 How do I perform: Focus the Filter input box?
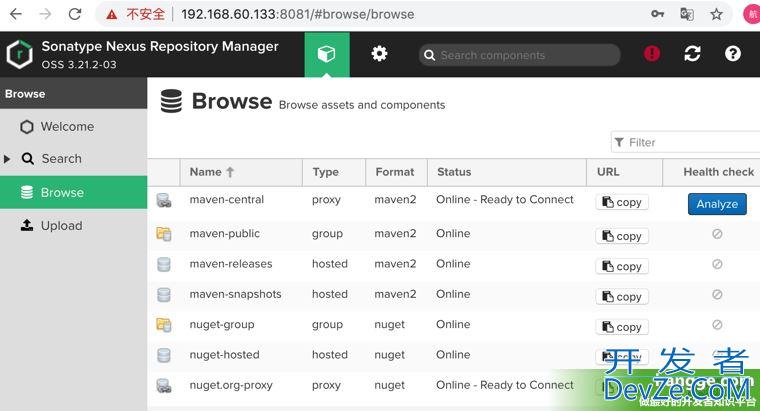click(685, 142)
